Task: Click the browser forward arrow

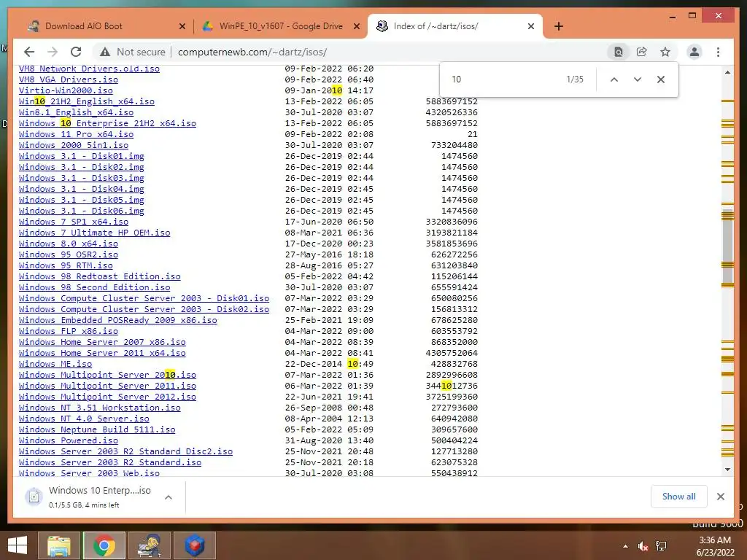Action: tap(53, 52)
